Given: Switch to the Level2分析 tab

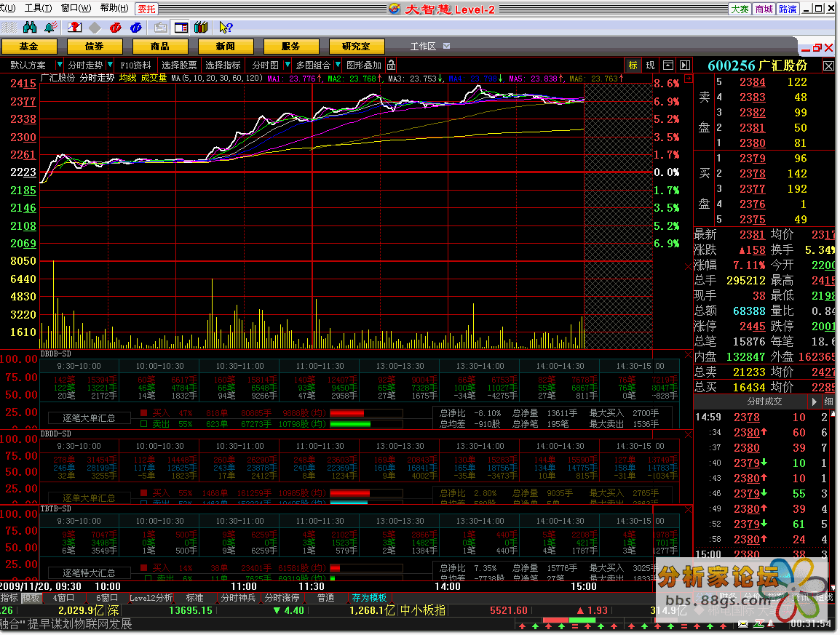Looking at the screenshot, I should pyautogui.click(x=151, y=597).
